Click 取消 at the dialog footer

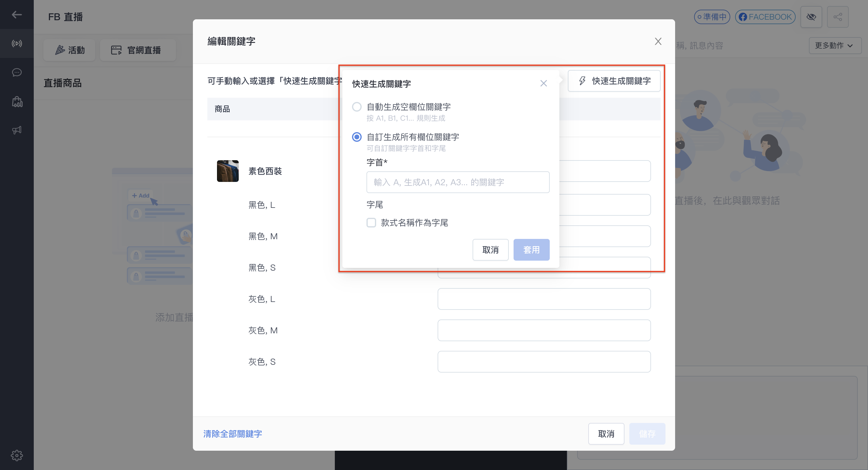[x=606, y=434]
